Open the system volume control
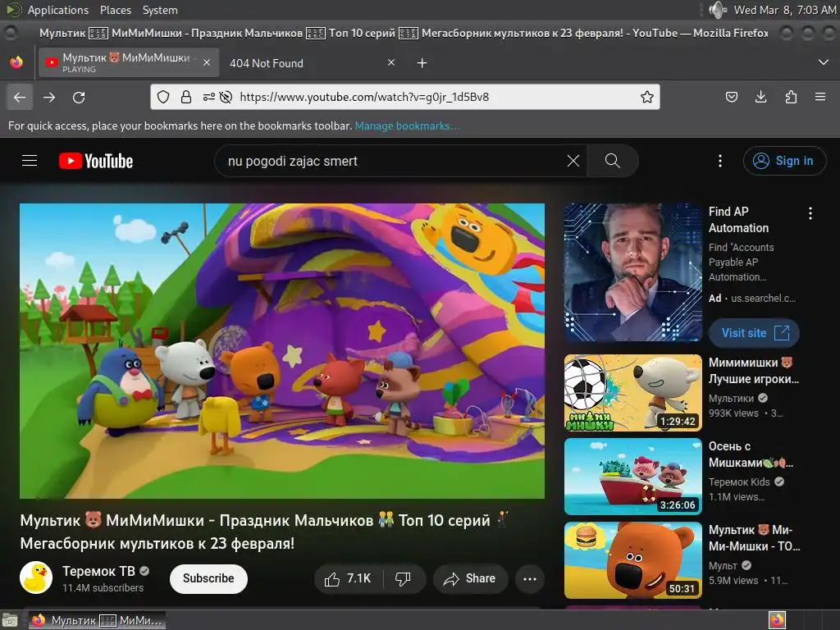This screenshot has width=840, height=630. tap(717, 10)
